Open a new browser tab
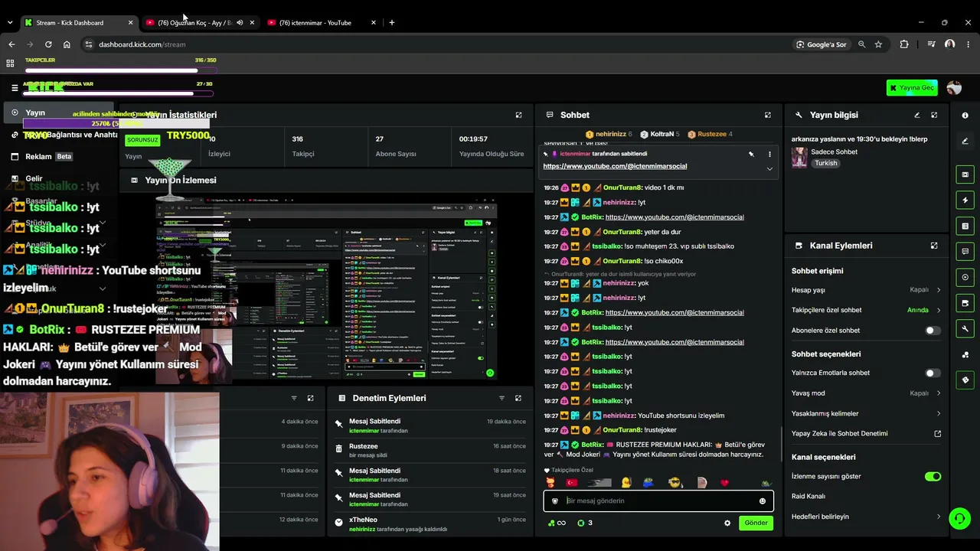Viewport: 980px width, 551px height. 391,23
